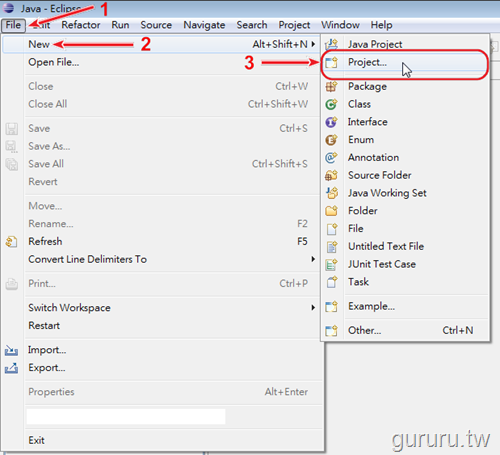Screen dimensions: 500x455
Task: Open the Window menu
Action: pos(340,25)
